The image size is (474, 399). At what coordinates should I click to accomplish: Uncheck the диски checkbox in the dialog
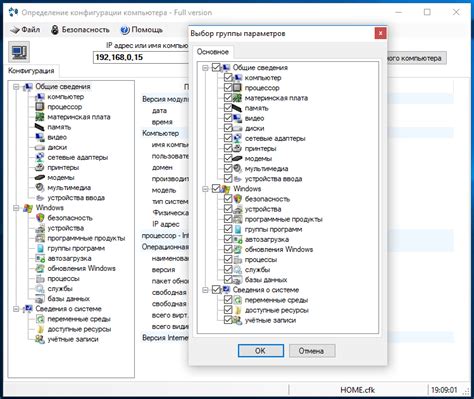tap(228, 128)
